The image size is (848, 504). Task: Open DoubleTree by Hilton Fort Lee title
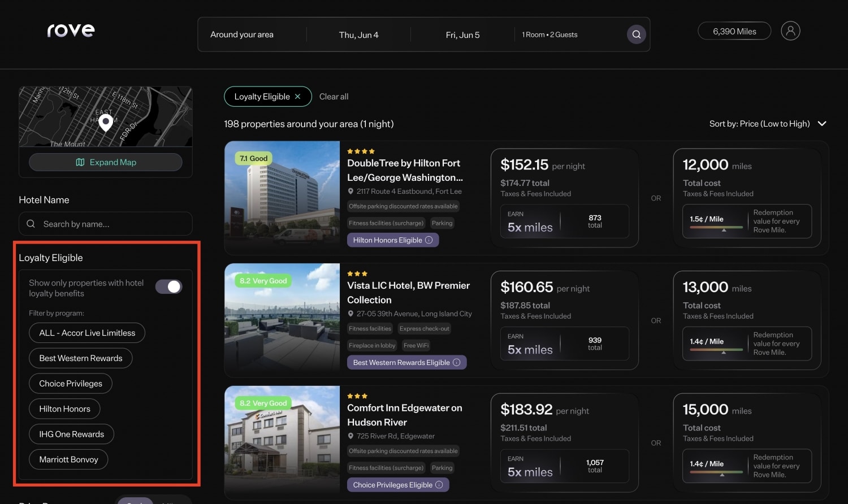pos(405,170)
